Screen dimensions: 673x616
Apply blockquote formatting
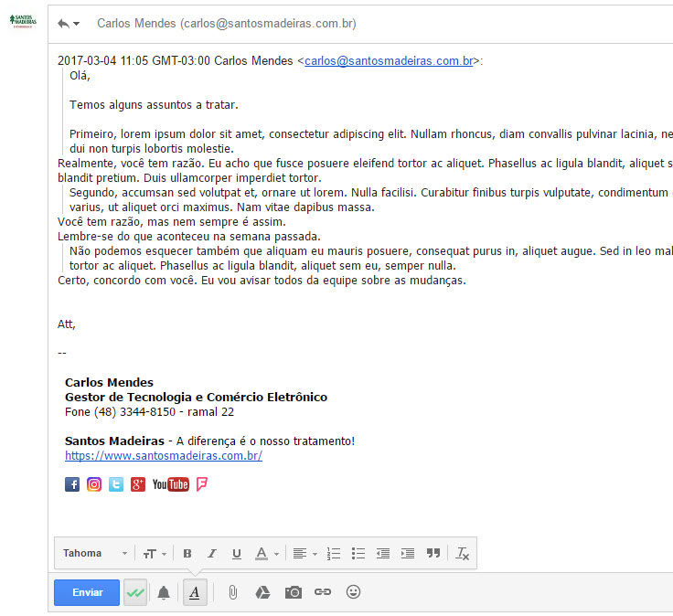click(433, 554)
